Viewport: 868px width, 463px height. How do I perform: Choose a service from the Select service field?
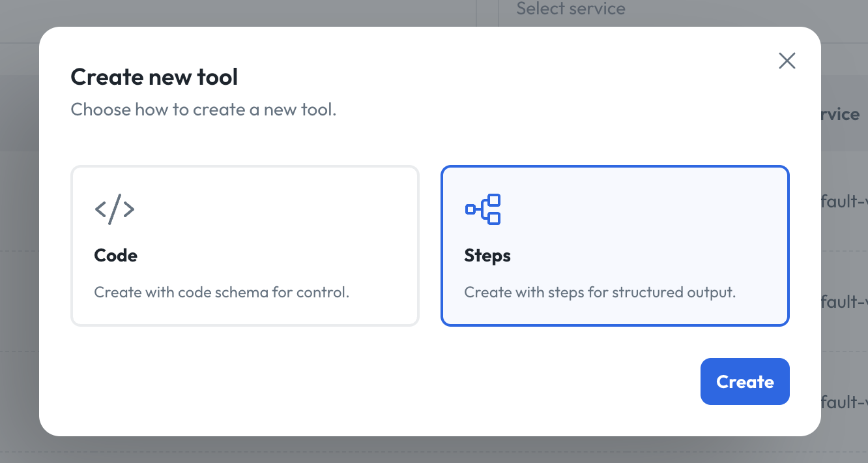571,9
